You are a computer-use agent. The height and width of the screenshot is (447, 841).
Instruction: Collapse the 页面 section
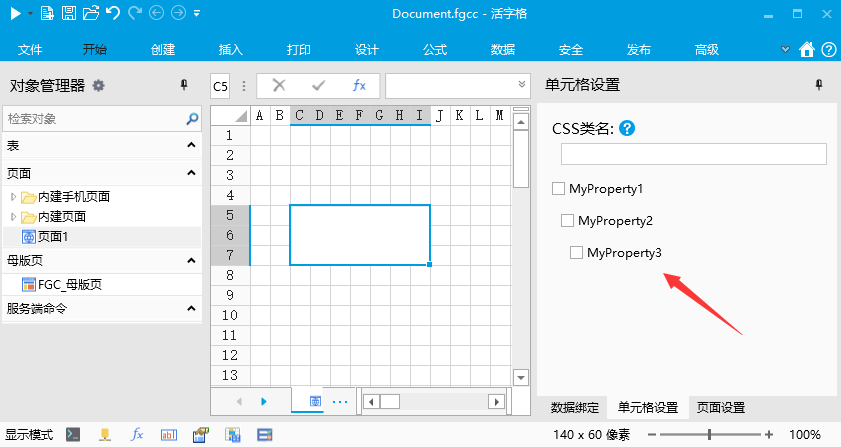pos(191,173)
